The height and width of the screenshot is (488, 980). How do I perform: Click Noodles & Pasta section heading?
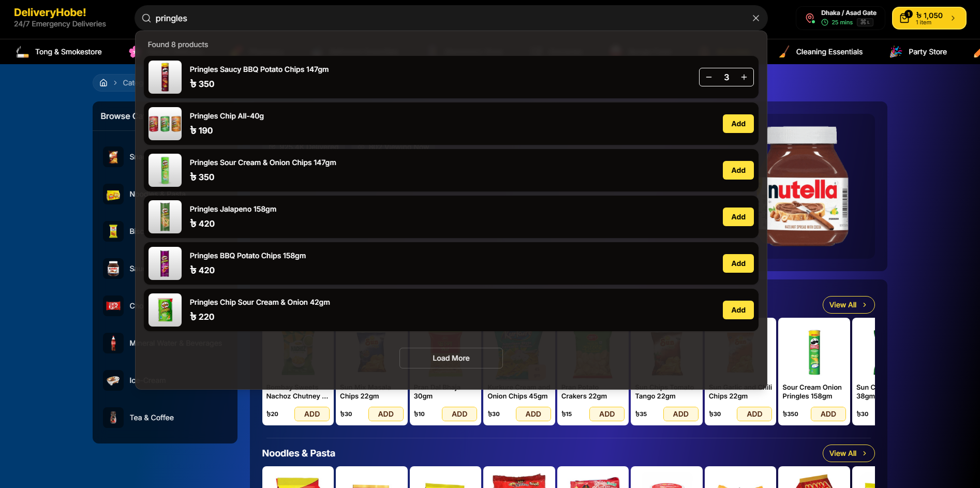(299, 453)
